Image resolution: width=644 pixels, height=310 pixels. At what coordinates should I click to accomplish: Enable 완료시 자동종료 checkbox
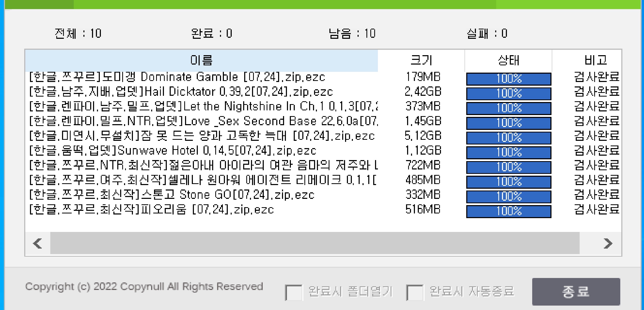[415, 292]
